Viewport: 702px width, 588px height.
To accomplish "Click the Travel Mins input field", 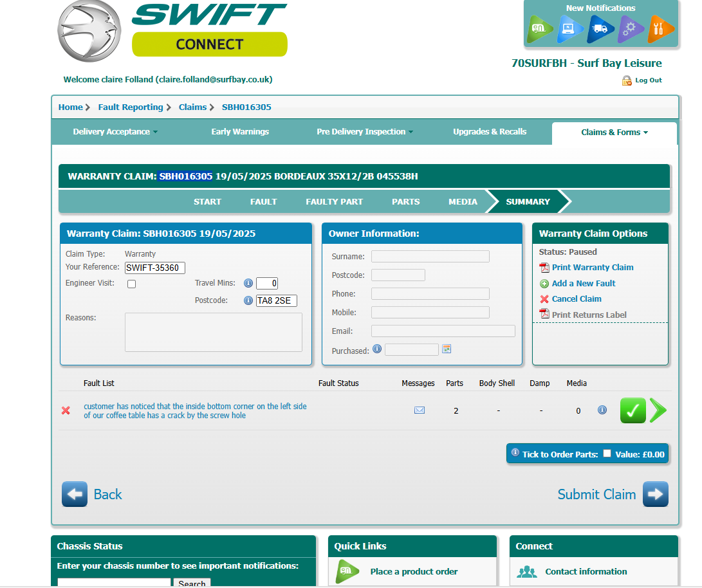I will 267,283.
